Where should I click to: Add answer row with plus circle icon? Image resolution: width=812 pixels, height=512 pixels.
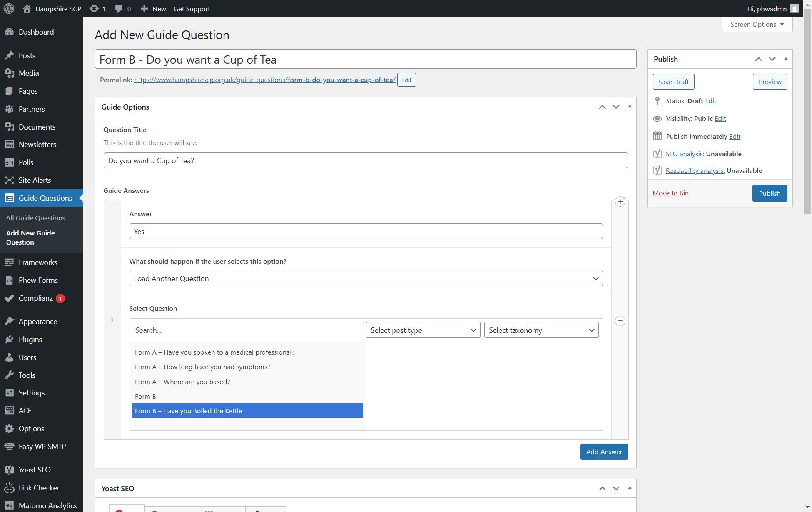coord(620,202)
